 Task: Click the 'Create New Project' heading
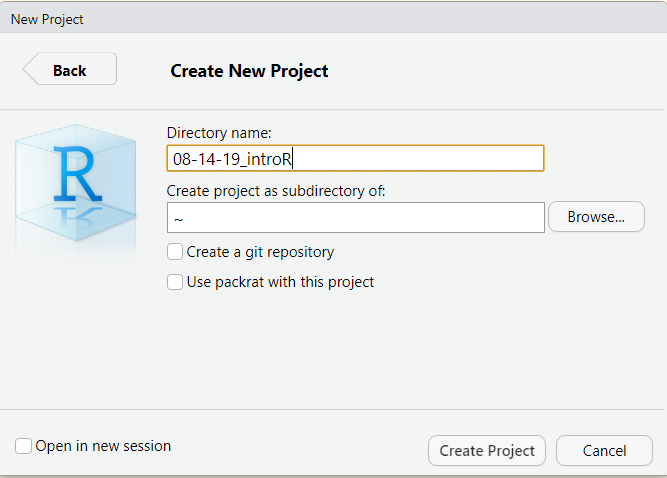click(249, 71)
